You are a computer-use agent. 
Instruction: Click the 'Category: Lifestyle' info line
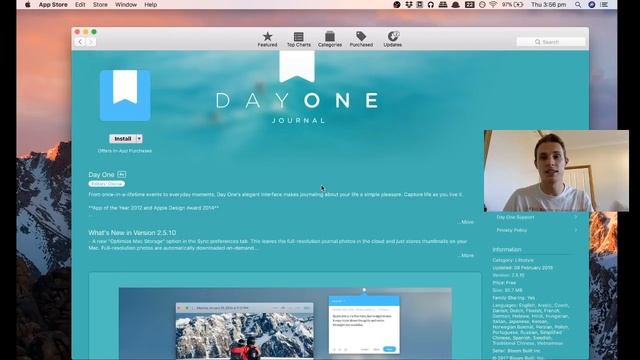(x=513, y=260)
